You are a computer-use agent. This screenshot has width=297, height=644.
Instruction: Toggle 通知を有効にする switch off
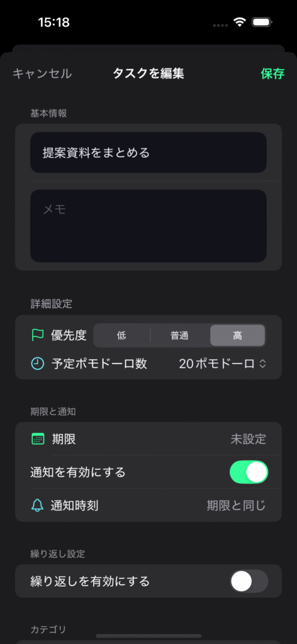click(x=249, y=472)
